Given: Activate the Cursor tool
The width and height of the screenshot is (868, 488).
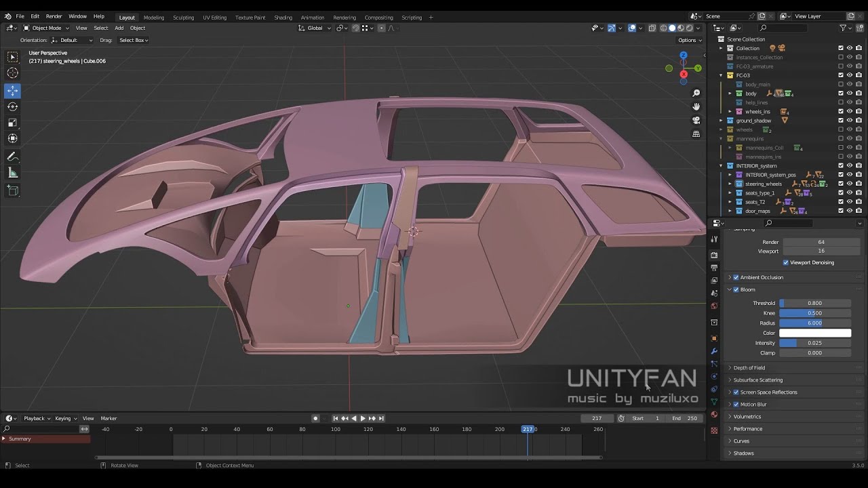Looking at the screenshot, I should click(12, 73).
